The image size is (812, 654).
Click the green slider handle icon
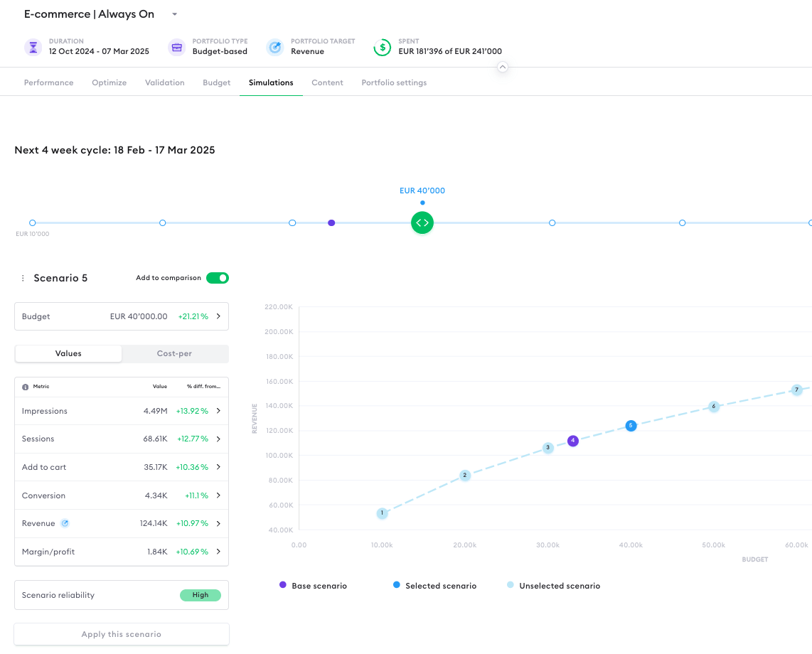click(x=422, y=223)
